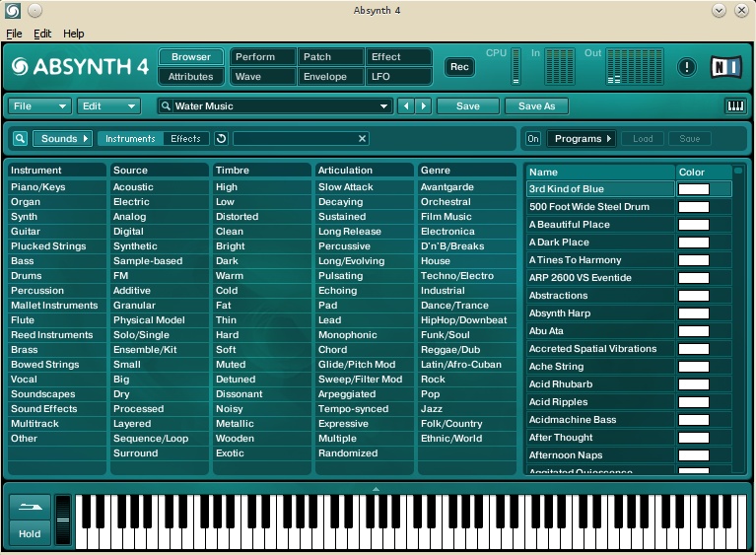
Task: Open the File menu in menu bar
Action: (x=14, y=34)
